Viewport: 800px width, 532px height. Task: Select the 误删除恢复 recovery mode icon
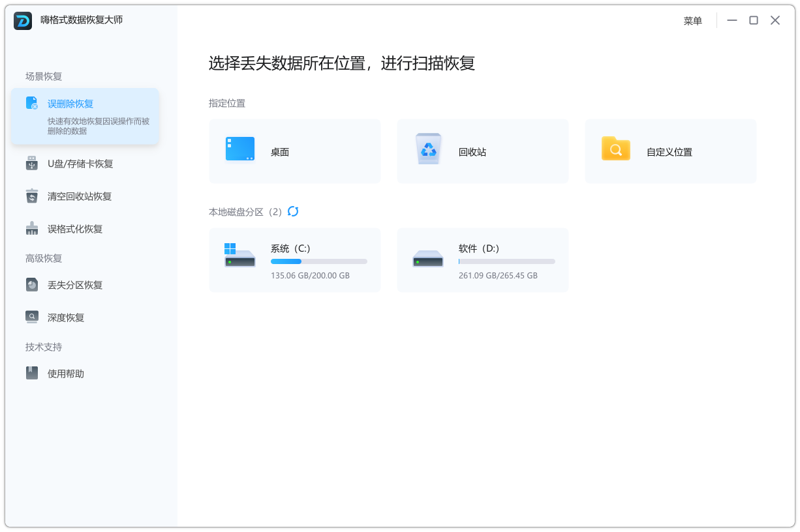click(x=30, y=102)
